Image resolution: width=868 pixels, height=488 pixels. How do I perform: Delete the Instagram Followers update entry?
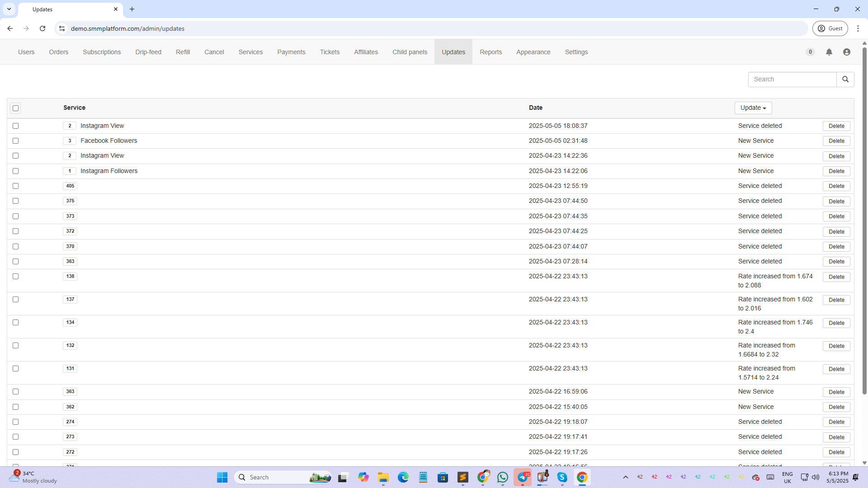[x=836, y=171]
